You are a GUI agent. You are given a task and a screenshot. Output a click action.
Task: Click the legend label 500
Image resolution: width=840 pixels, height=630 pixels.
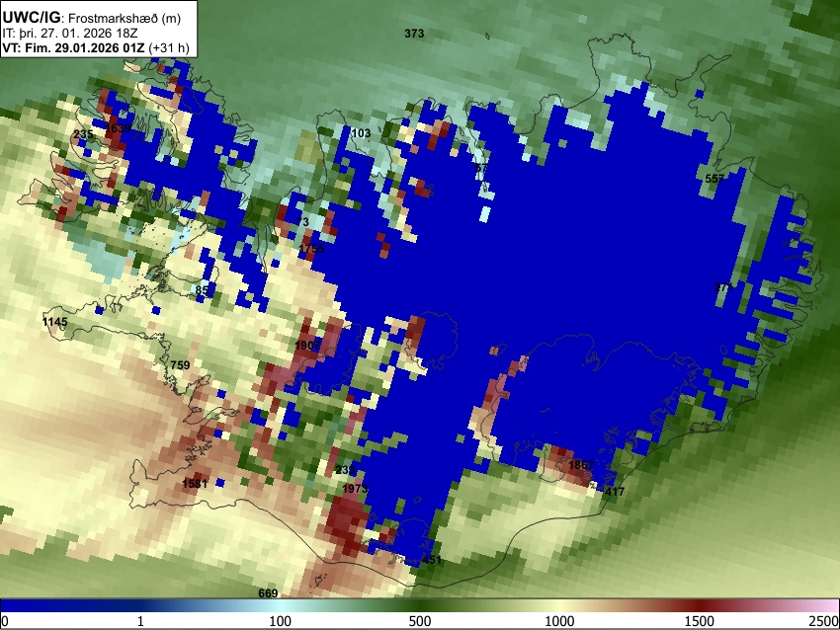point(420,621)
